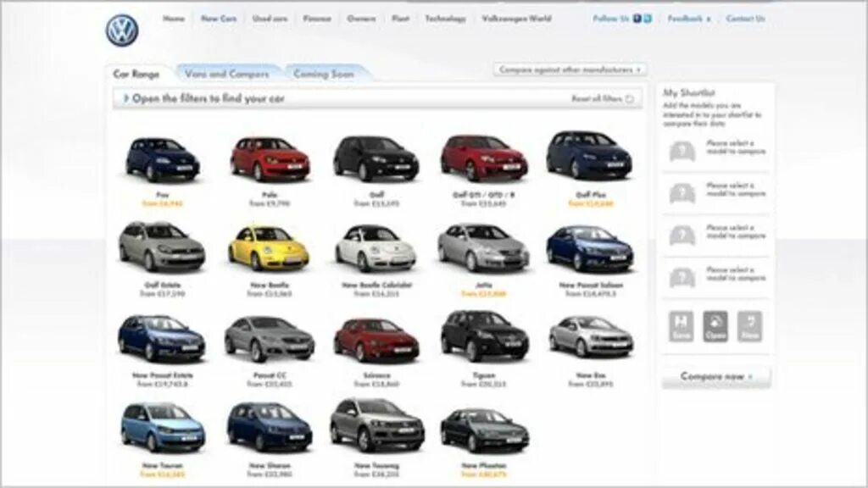
Task: Click the Passat CC model name label
Action: (270, 375)
